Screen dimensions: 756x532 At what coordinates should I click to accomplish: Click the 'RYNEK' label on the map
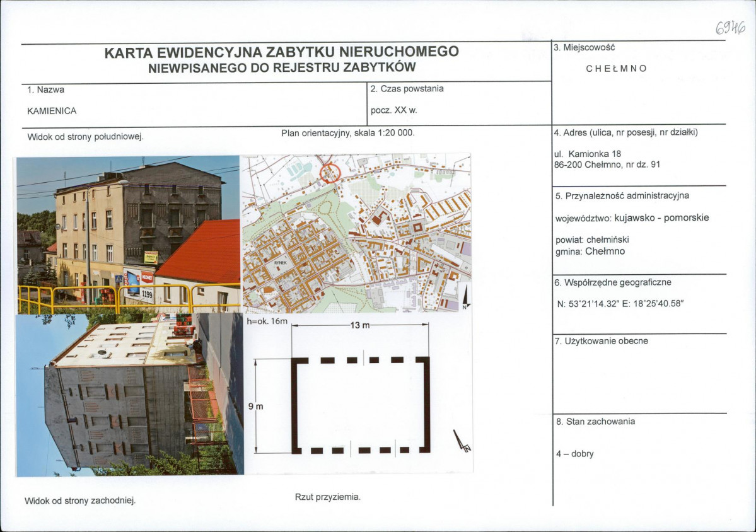click(x=280, y=263)
